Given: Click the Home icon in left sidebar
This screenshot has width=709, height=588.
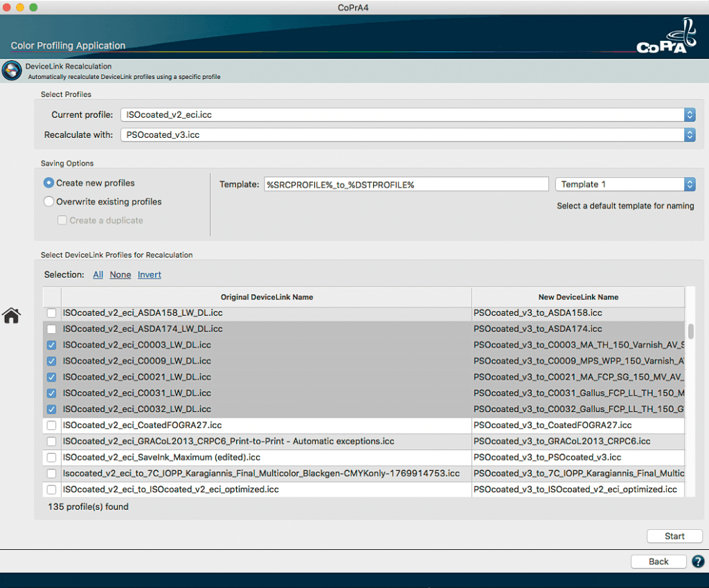Looking at the screenshot, I should 11,316.
